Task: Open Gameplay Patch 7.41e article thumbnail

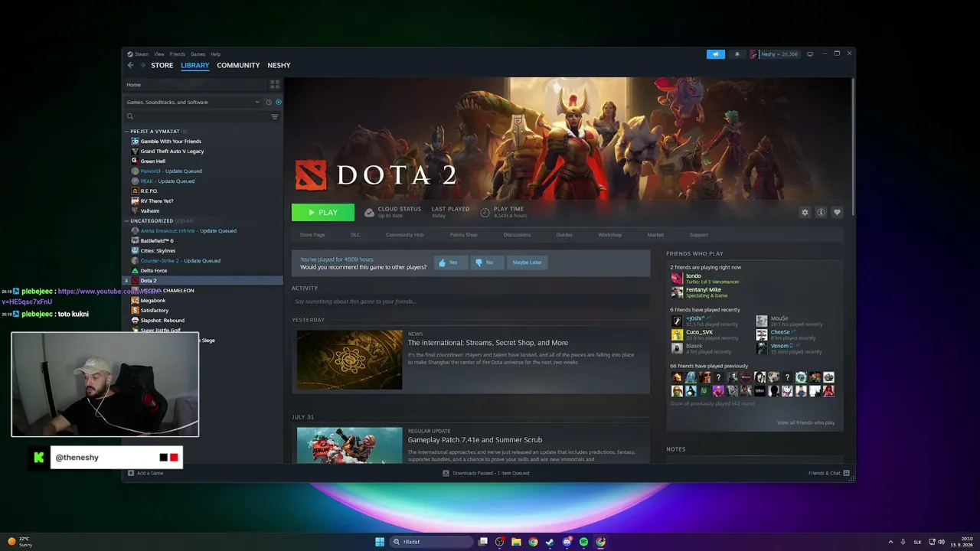Action: (x=350, y=445)
